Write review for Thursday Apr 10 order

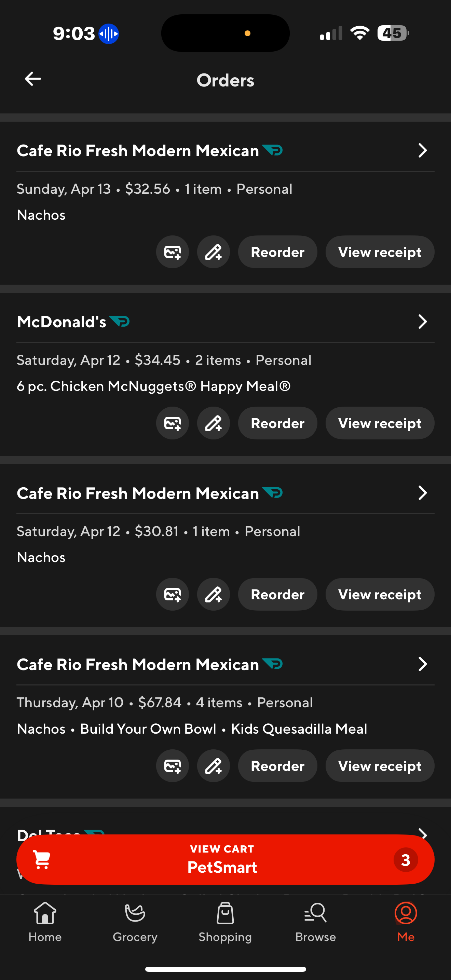(x=213, y=765)
